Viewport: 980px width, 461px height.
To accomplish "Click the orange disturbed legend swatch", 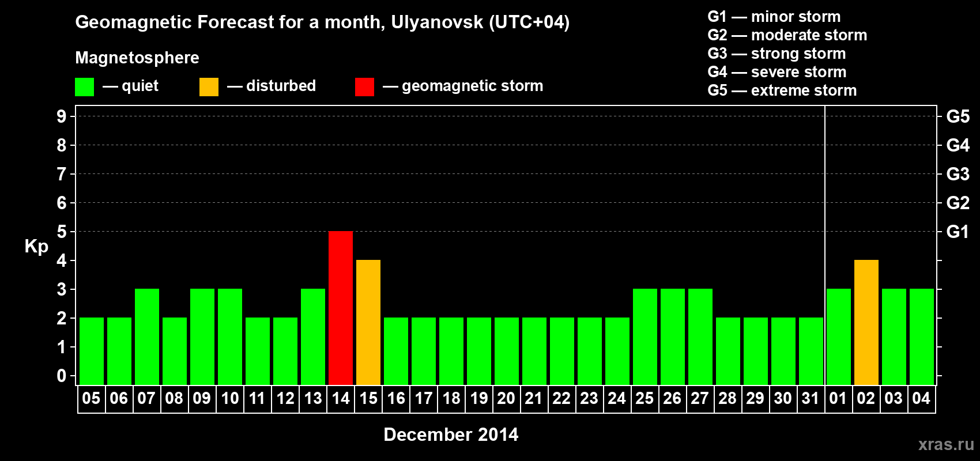I will tap(209, 87).
